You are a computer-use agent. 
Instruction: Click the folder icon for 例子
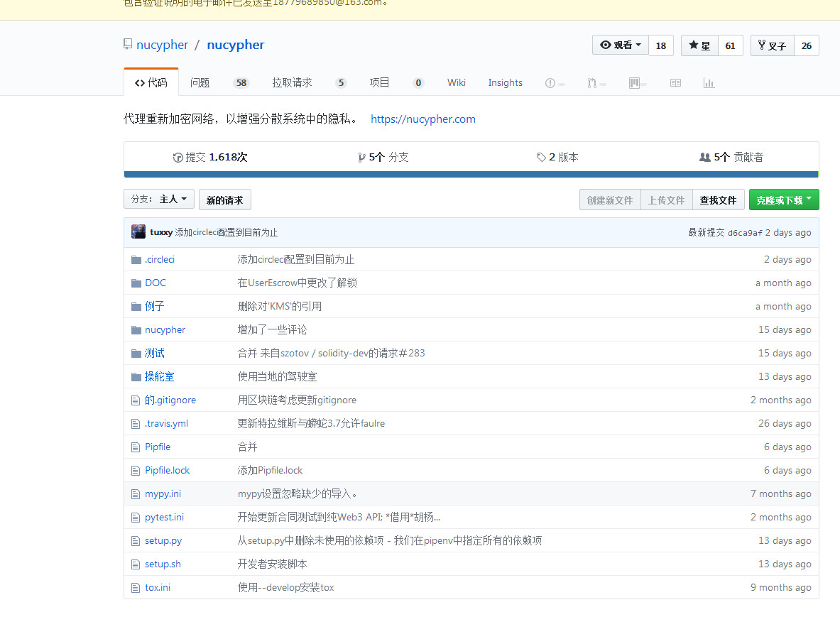(136, 306)
